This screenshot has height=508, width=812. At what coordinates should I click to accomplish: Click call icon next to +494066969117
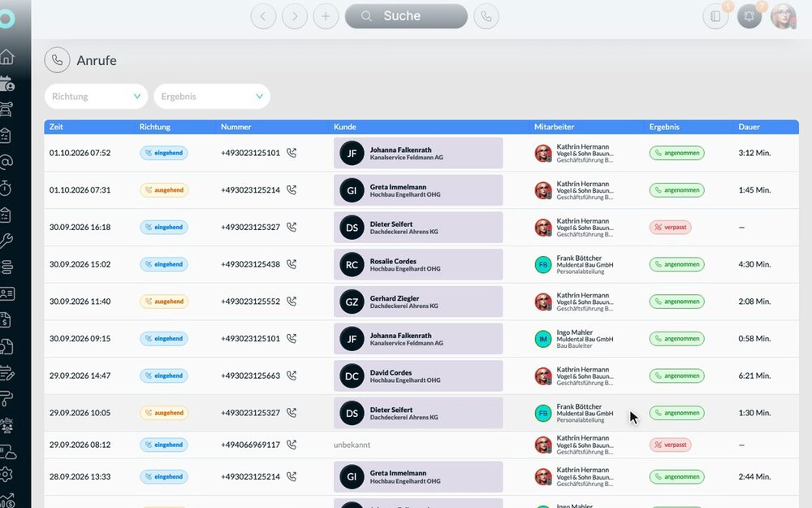point(292,445)
